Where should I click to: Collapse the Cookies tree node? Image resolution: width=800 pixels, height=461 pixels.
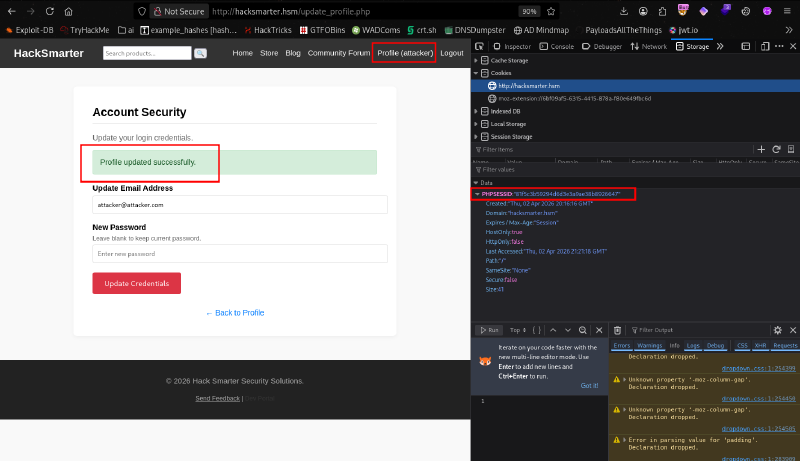[x=476, y=73]
